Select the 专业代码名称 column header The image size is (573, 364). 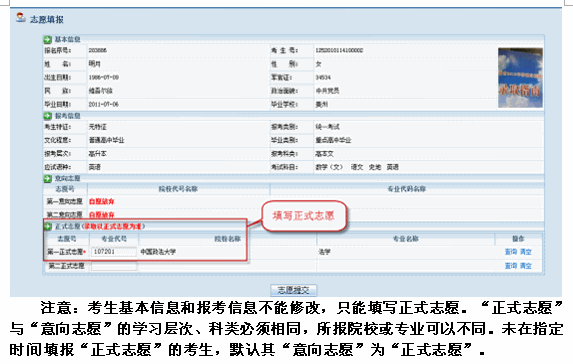tap(407, 189)
